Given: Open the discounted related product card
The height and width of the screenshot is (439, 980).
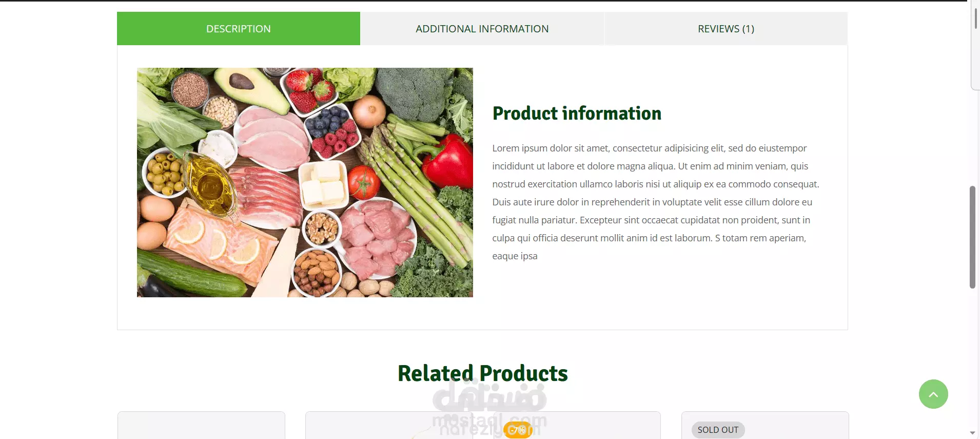Looking at the screenshot, I should (577, 425).
